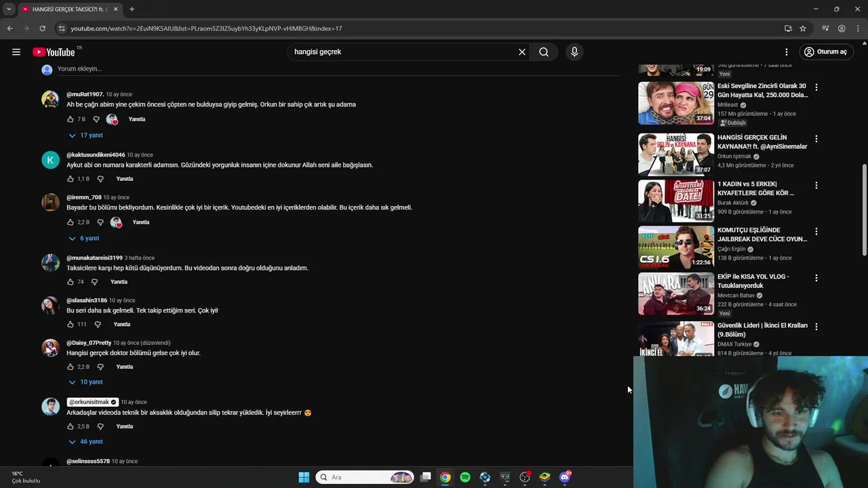Open Chrome media controls icon
Screen dimensions: 868x488
tap(825, 28)
